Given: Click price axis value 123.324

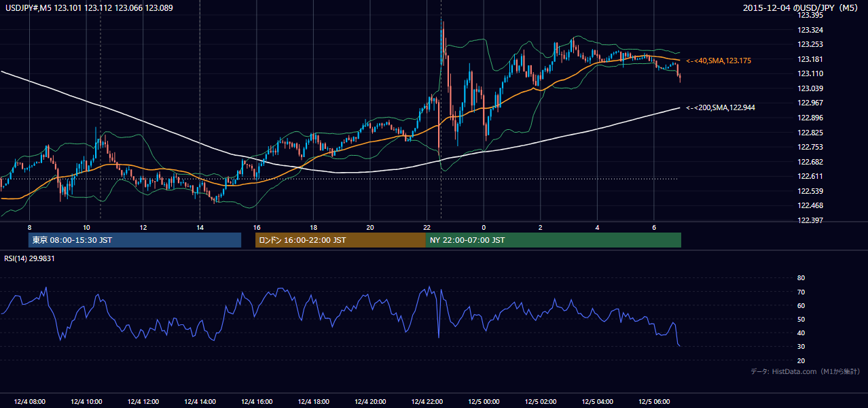Looking at the screenshot, I should [x=810, y=30].
